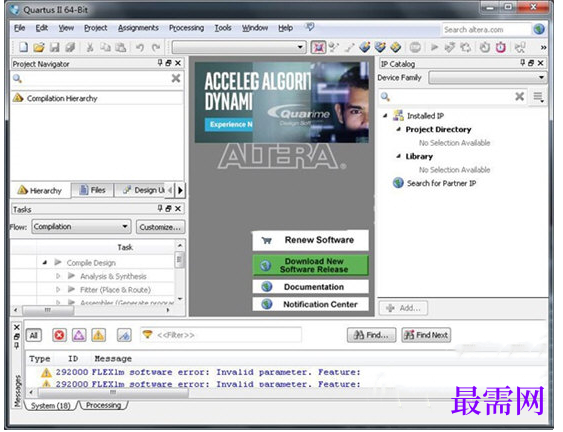The image size is (563, 432).
Task: Click the Renew Software button
Action: pos(311,240)
